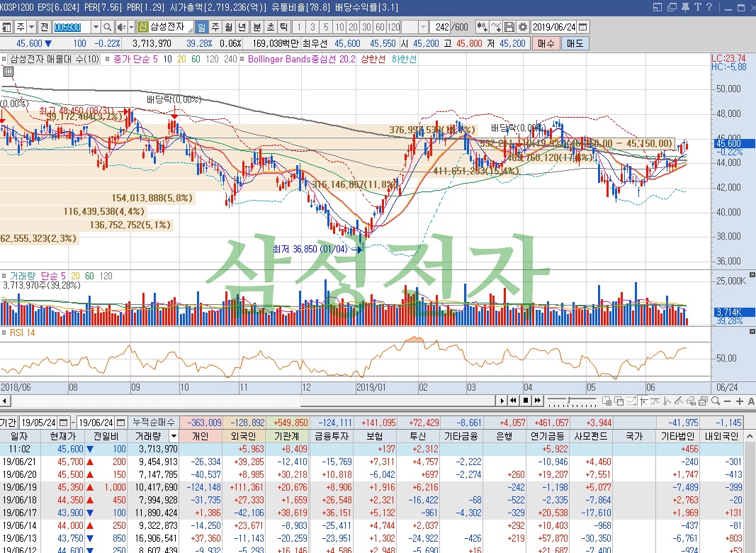Click the 매수 buy button
Image resolution: width=756 pixels, height=553 pixels.
tap(546, 43)
